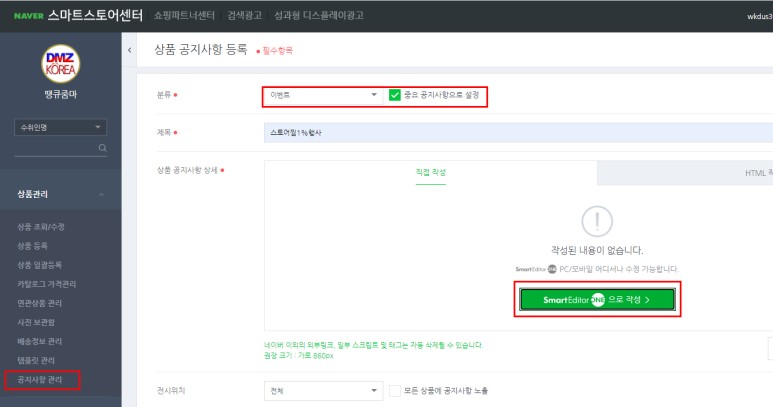Go to 상품 조회/수정 in sidebar

pyautogui.click(x=41, y=227)
